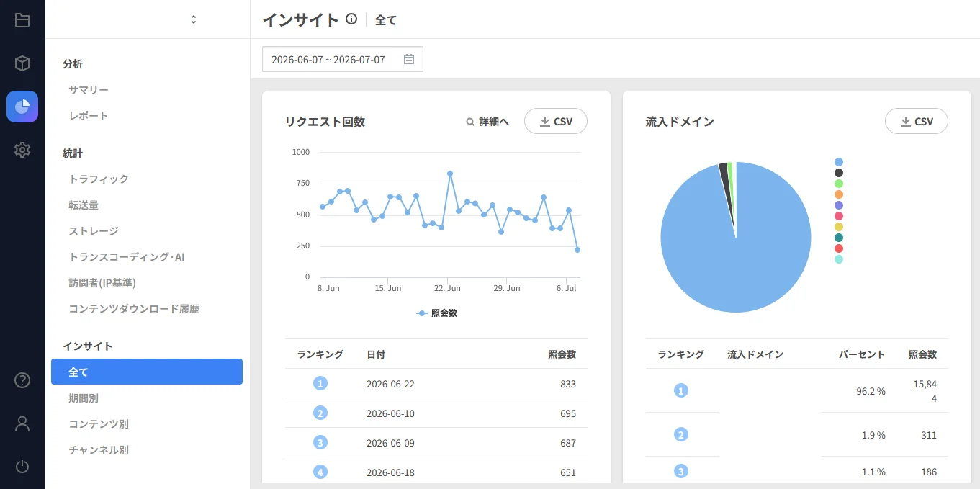Click the info icon next to インサイト
This screenshot has width=980, height=489.
click(x=351, y=19)
